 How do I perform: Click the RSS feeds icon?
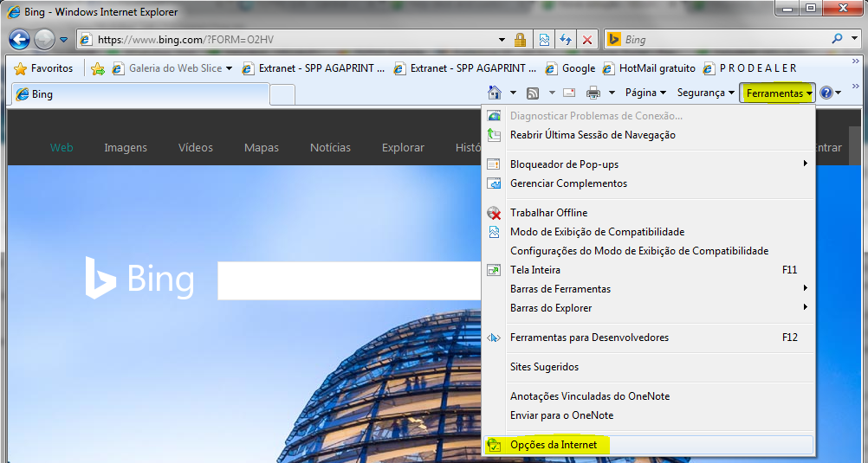click(533, 93)
